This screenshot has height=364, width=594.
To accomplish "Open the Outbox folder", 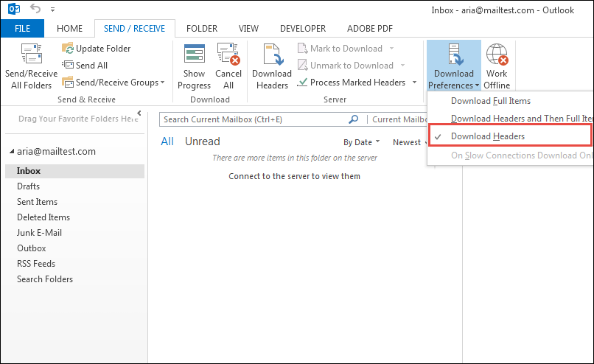I will 32,248.
